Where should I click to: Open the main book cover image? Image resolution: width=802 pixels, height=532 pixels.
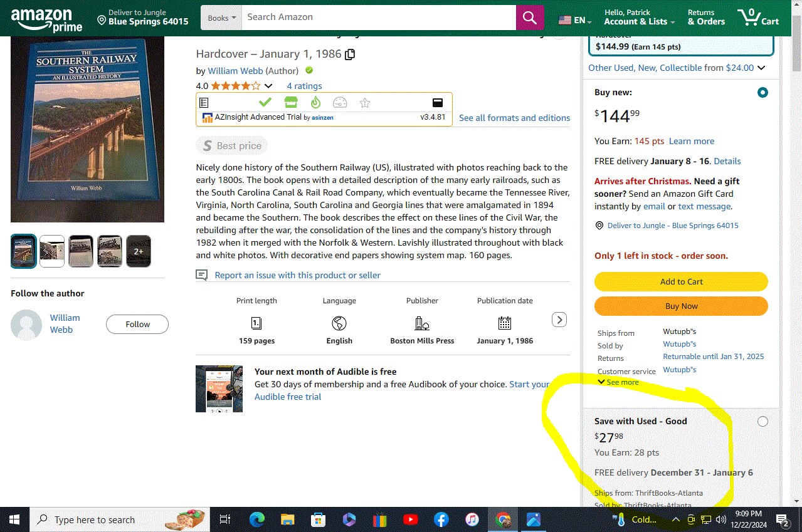coord(87,129)
